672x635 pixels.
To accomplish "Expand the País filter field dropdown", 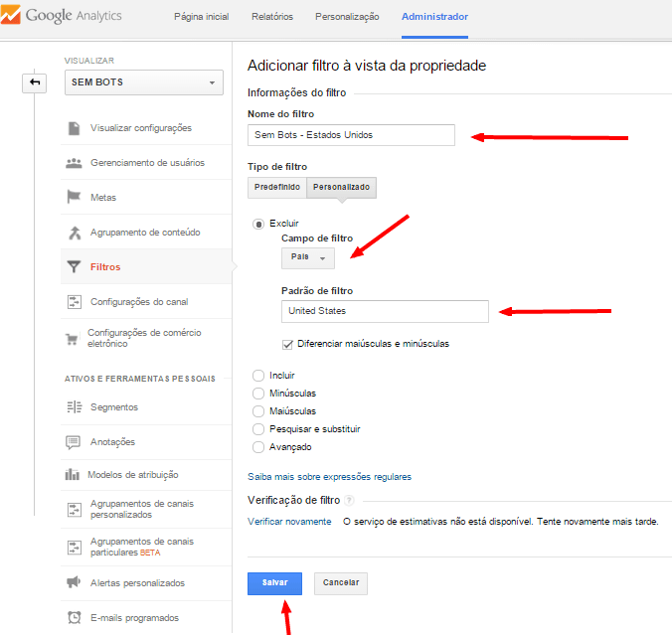I will pos(308,257).
